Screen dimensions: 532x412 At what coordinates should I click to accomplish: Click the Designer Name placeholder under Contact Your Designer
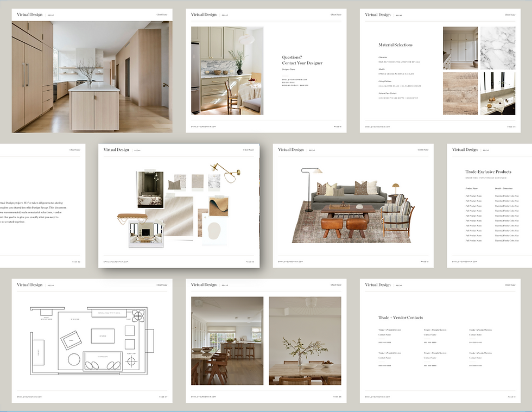click(288, 69)
